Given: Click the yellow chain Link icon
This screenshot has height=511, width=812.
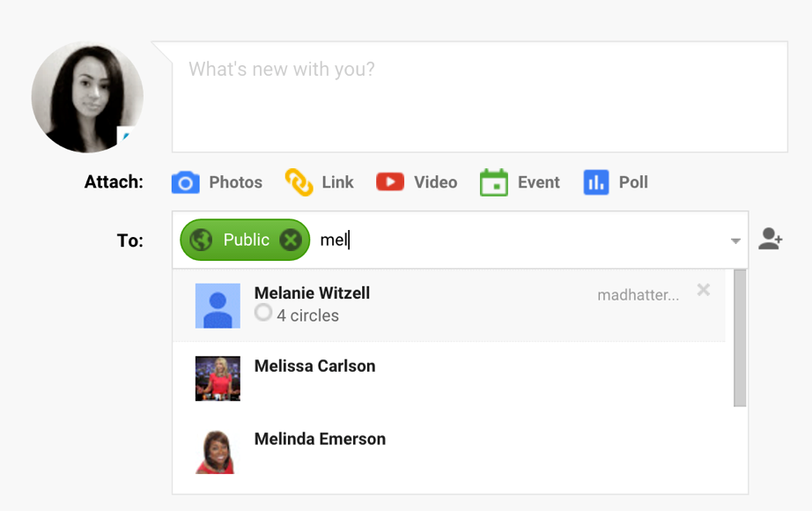Looking at the screenshot, I should coord(299,182).
